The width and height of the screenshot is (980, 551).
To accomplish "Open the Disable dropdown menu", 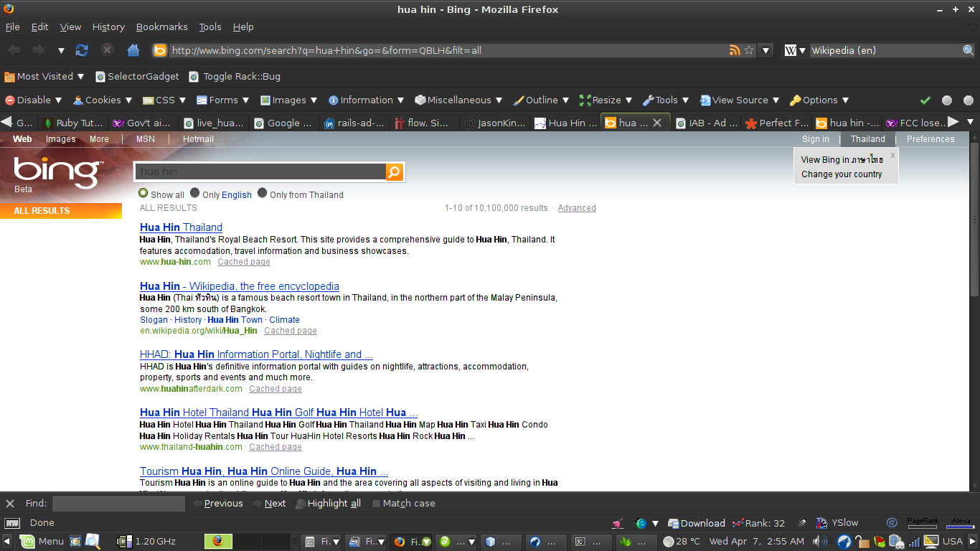I will (34, 100).
